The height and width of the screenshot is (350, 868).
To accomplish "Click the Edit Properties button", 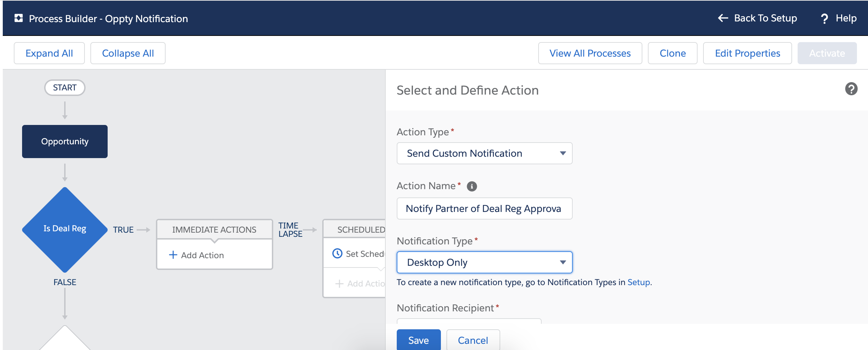I will (x=747, y=53).
